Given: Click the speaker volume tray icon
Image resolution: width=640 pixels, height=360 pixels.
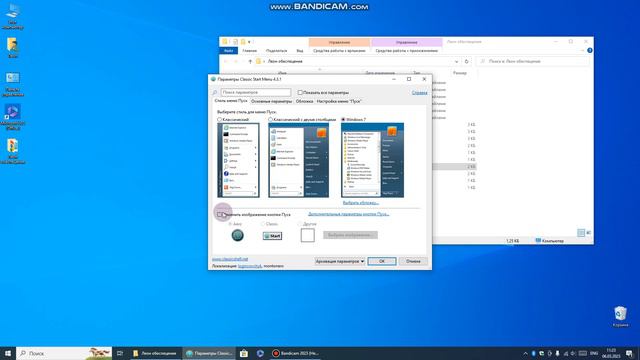Looking at the screenshot, I should pos(573,353).
